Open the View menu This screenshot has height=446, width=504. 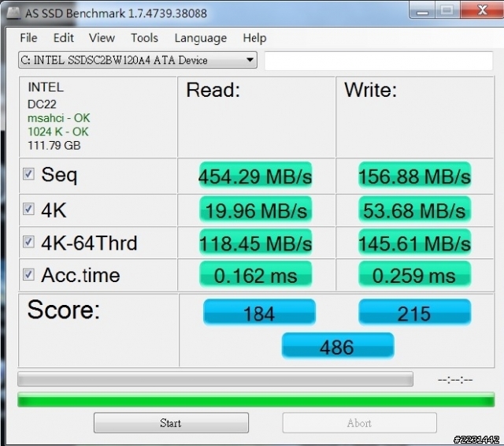pos(102,38)
